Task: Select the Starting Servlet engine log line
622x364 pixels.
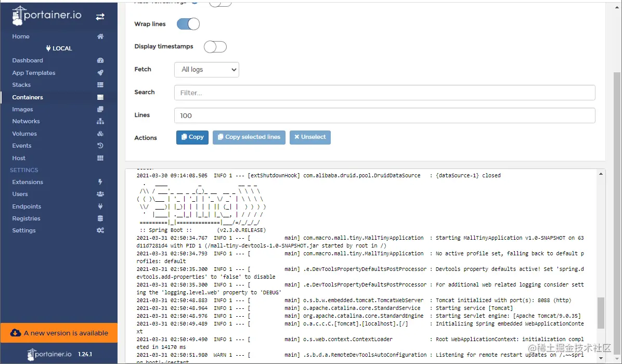Action: pyautogui.click(x=359, y=316)
